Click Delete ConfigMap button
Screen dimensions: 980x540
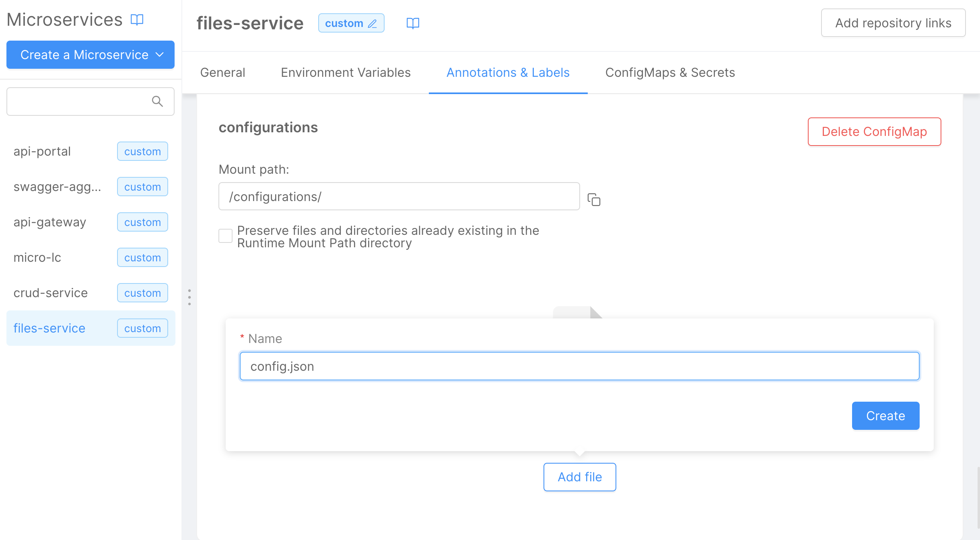click(x=874, y=131)
